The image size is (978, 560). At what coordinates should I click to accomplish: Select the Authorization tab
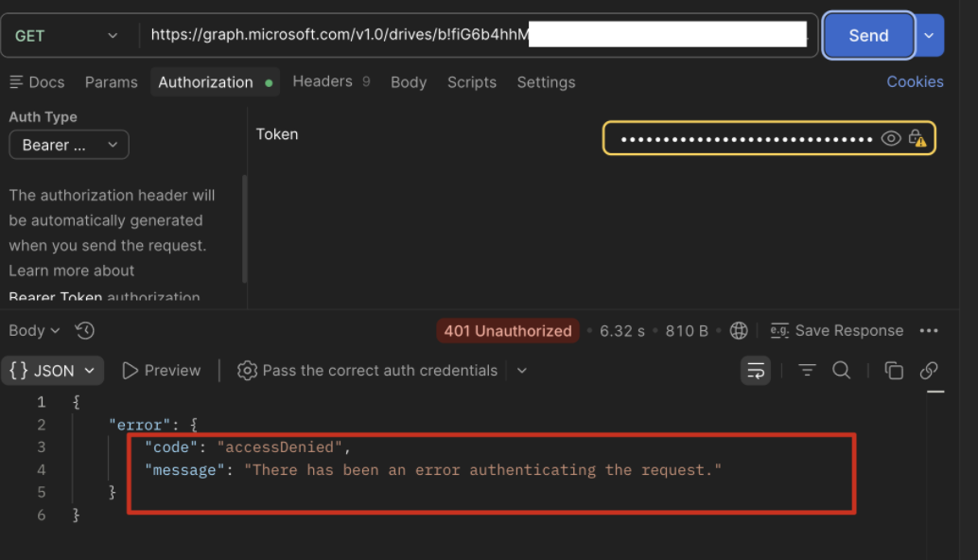215,82
